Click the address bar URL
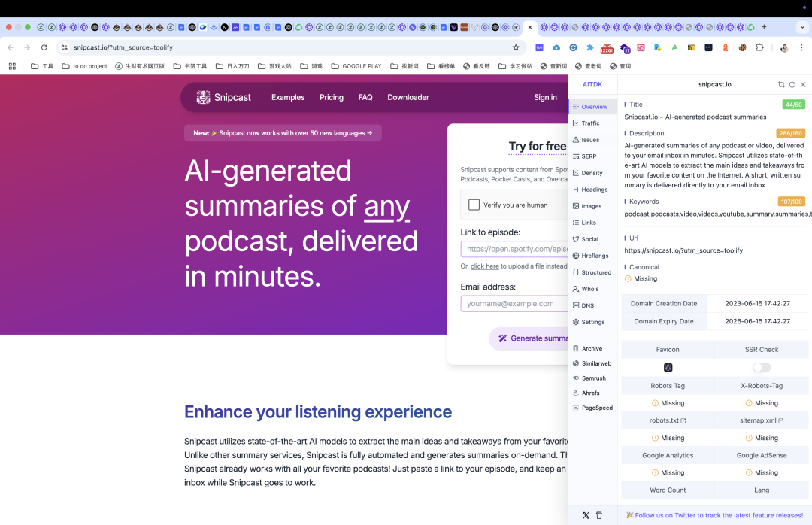The image size is (812, 525). pyautogui.click(x=123, y=47)
